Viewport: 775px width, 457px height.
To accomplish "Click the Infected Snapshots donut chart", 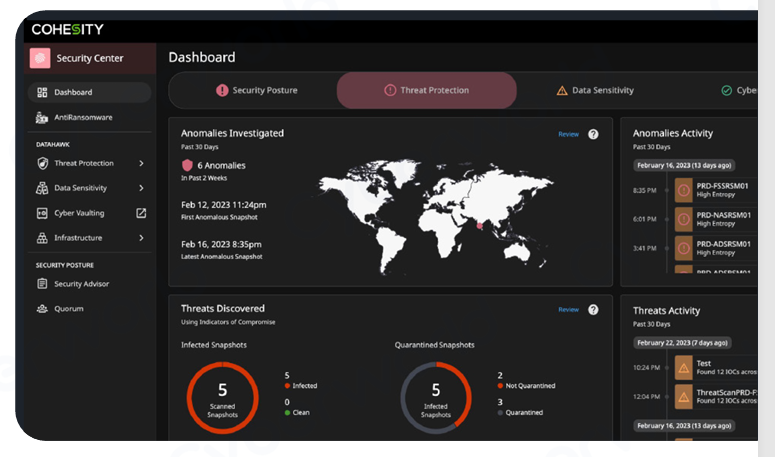I will 435,398.
